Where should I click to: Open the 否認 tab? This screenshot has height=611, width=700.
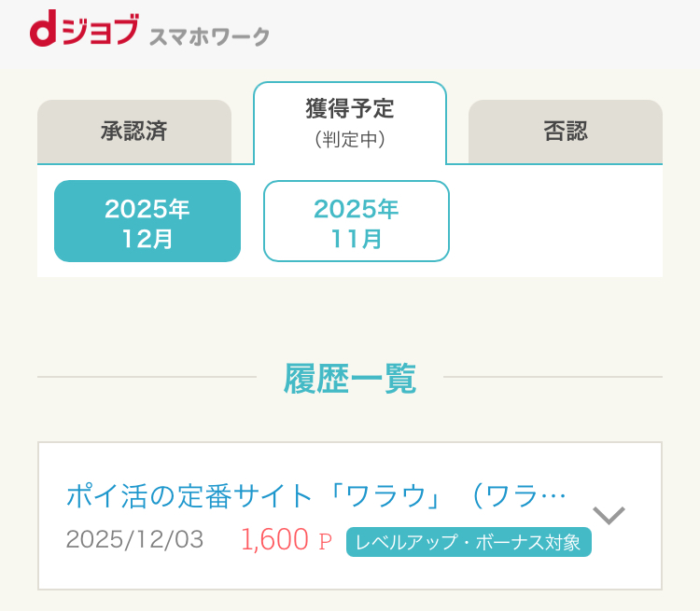(566, 132)
